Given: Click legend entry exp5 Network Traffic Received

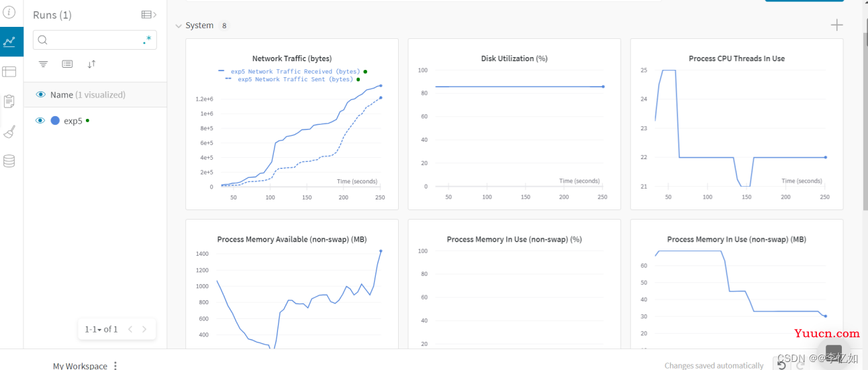Looking at the screenshot, I should pos(295,71).
